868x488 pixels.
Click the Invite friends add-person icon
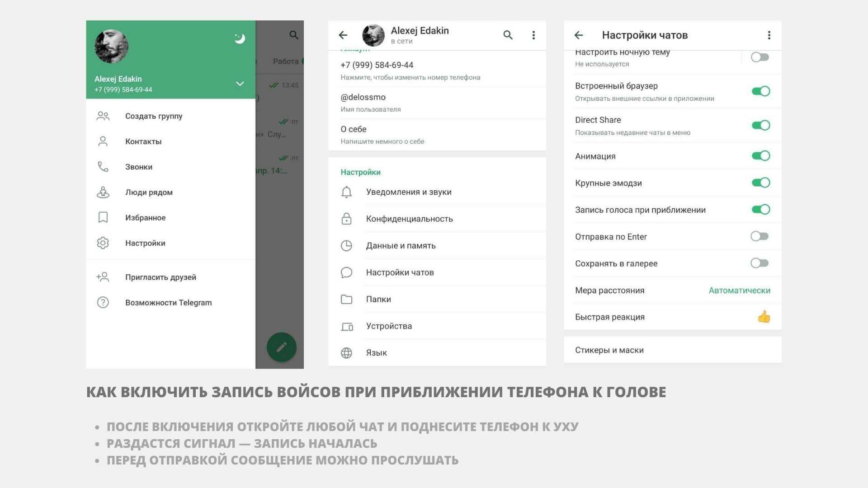point(103,277)
